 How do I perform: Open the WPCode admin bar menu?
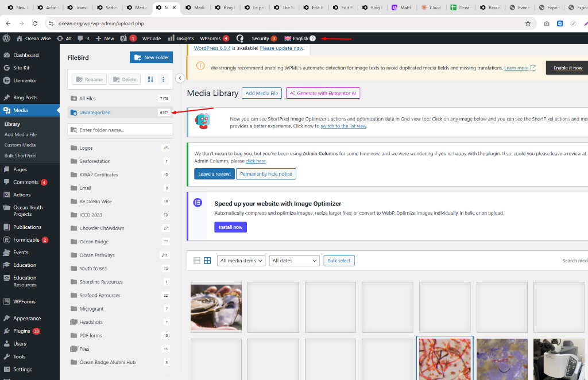pyautogui.click(x=152, y=38)
